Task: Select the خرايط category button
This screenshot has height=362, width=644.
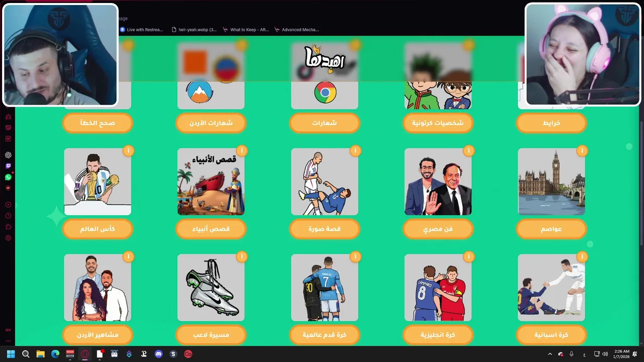Action: (x=551, y=123)
